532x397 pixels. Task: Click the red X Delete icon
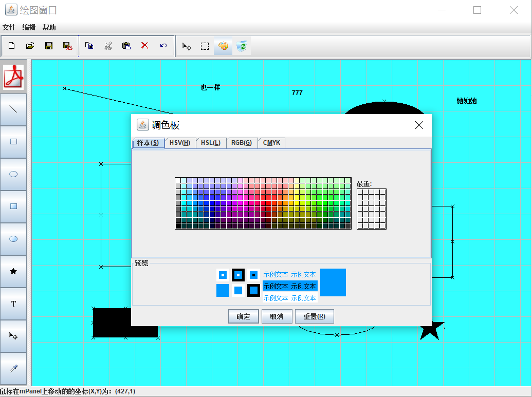(x=144, y=46)
